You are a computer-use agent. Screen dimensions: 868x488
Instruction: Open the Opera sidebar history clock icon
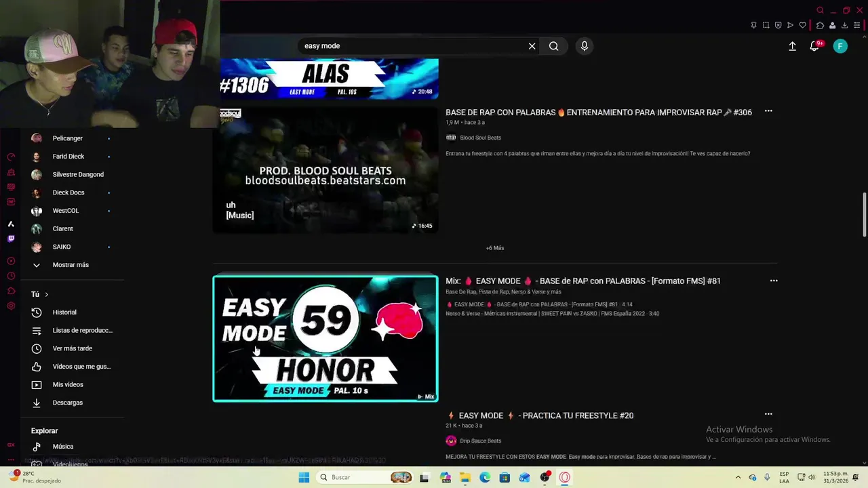click(11, 276)
